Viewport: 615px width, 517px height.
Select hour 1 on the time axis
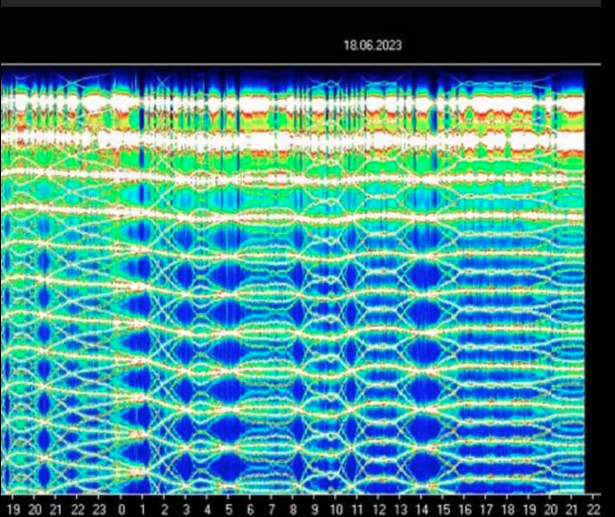pyautogui.click(x=143, y=508)
